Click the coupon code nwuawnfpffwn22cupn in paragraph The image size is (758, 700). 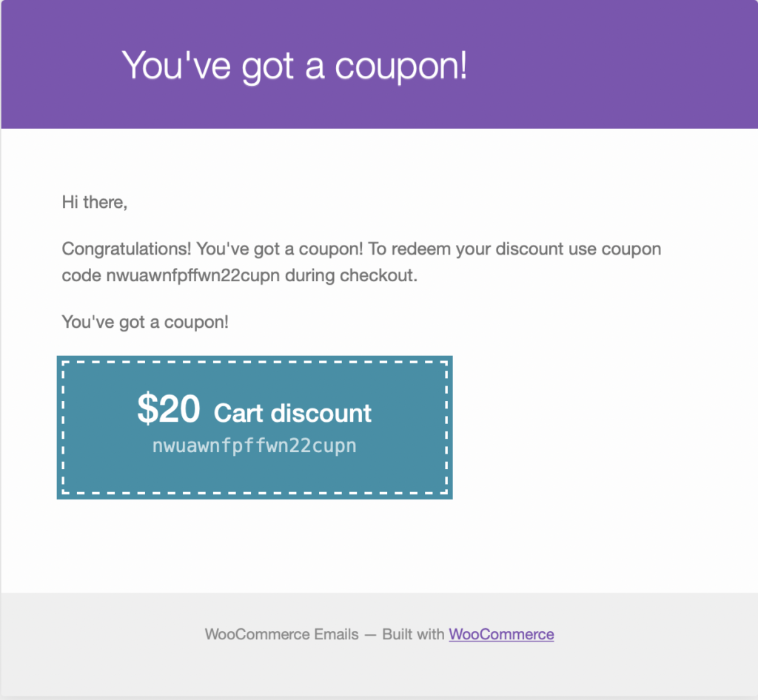193,276
